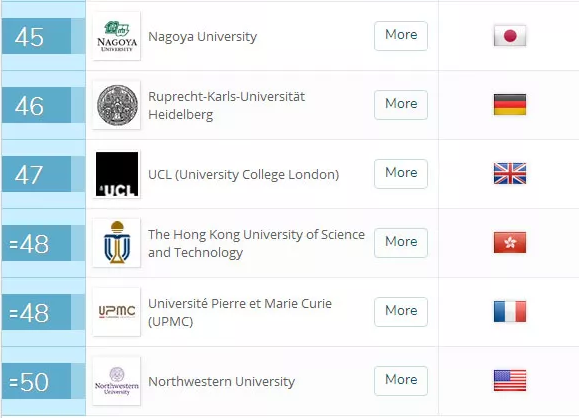Image resolution: width=579 pixels, height=418 pixels.
Task: Click the Japan flag icon
Action: click(x=510, y=36)
